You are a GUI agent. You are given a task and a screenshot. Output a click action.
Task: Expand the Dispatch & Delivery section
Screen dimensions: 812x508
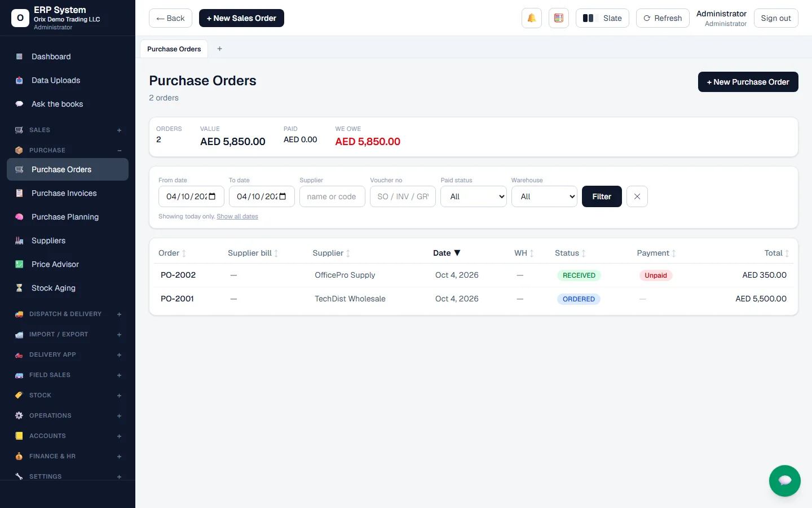(68, 314)
